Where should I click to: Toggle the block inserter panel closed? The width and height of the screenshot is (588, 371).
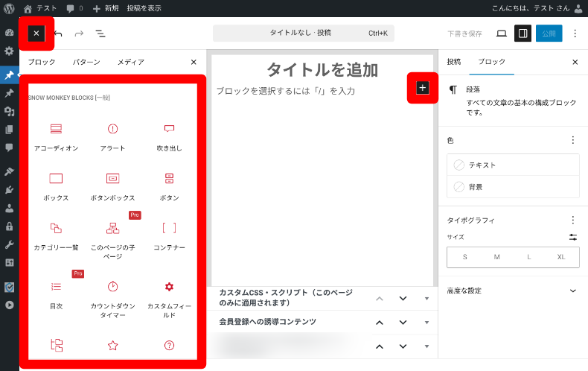tap(36, 34)
